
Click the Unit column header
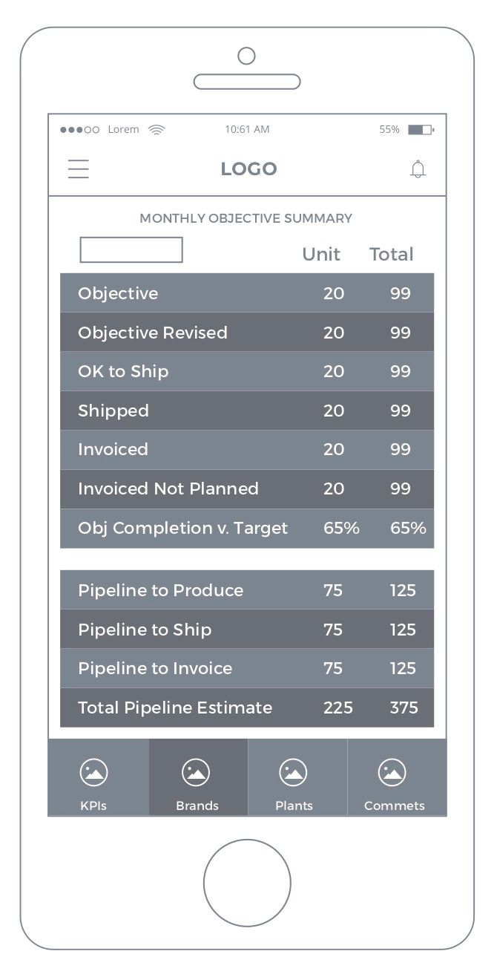(321, 254)
